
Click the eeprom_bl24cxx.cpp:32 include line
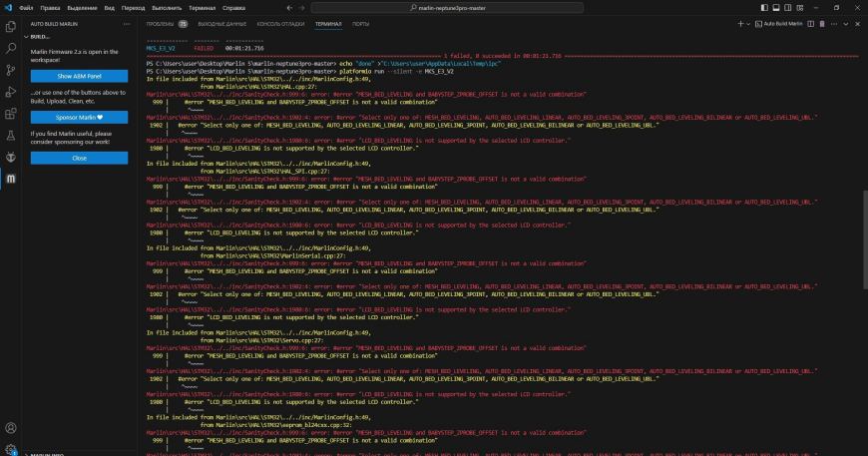[276, 425]
